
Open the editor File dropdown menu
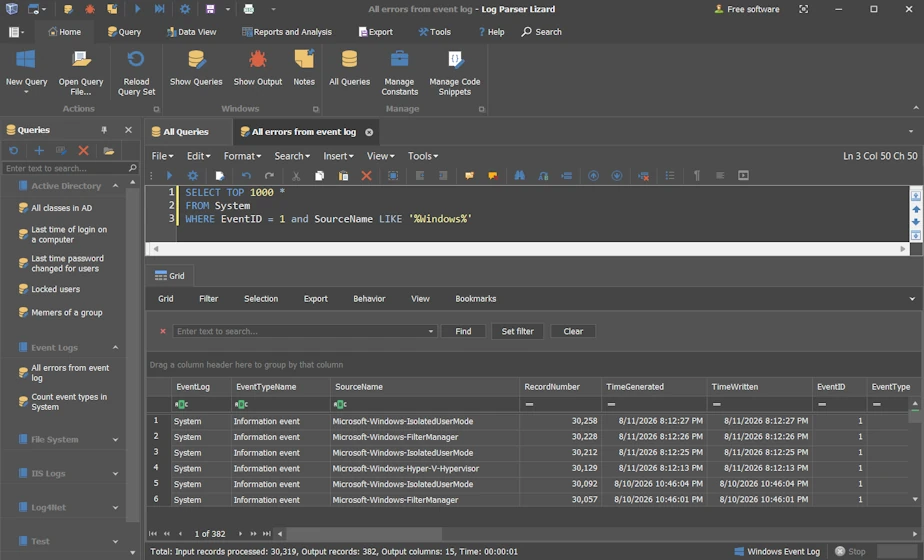click(162, 156)
